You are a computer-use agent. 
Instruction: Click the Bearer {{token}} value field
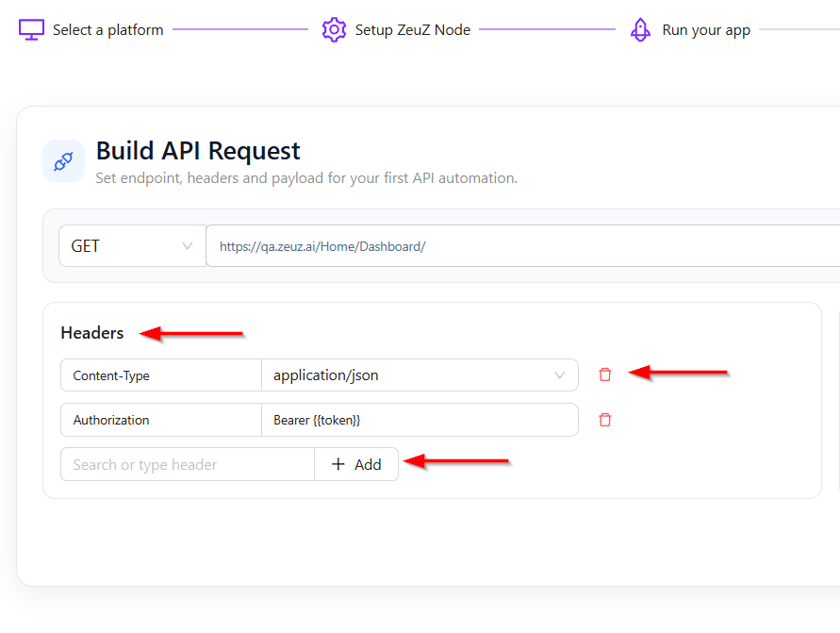[420, 420]
